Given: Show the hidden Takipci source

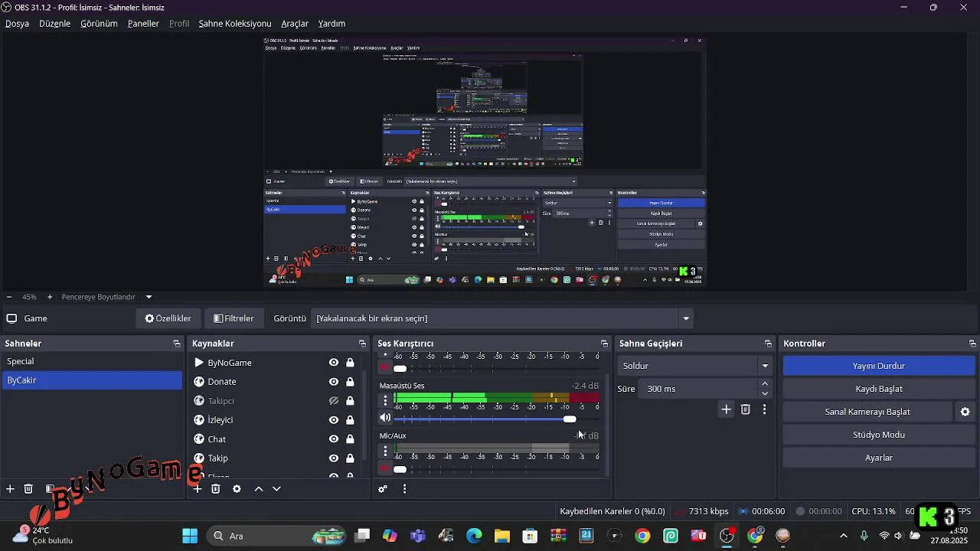Looking at the screenshot, I should coord(334,401).
